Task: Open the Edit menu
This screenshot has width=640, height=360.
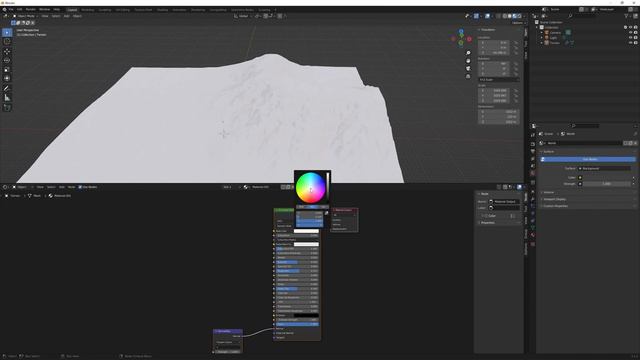Action: pyautogui.click(x=20, y=9)
